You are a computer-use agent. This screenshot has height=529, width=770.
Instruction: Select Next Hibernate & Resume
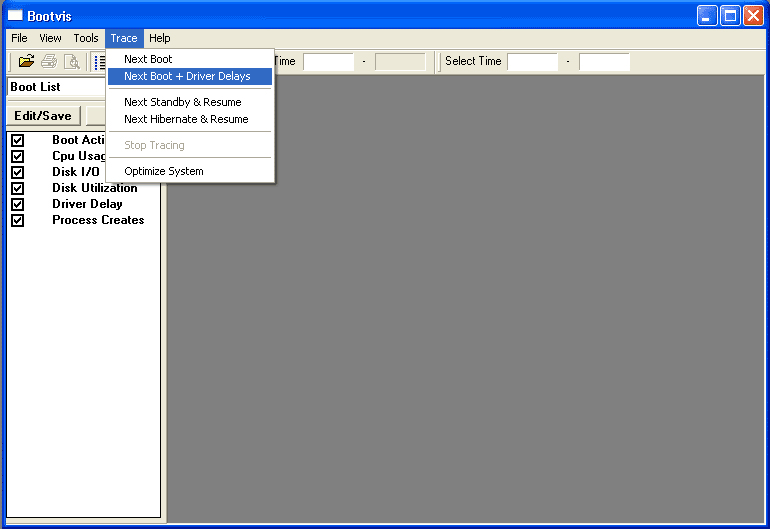coord(190,119)
